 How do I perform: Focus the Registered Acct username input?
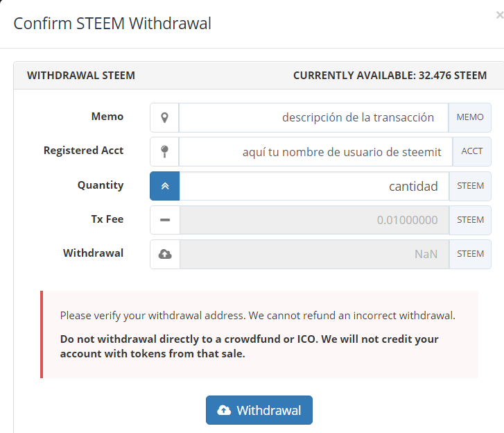(x=315, y=152)
